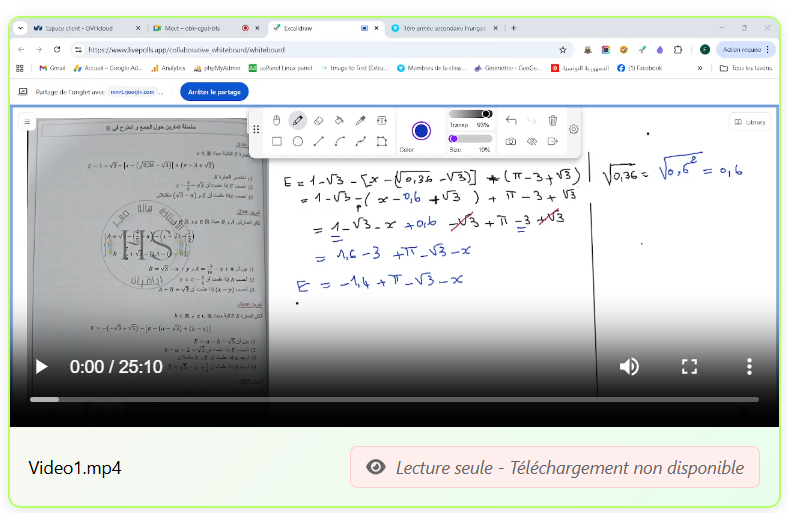Pick the eyedropper color tool
This screenshot has width=788, height=513.
click(361, 120)
